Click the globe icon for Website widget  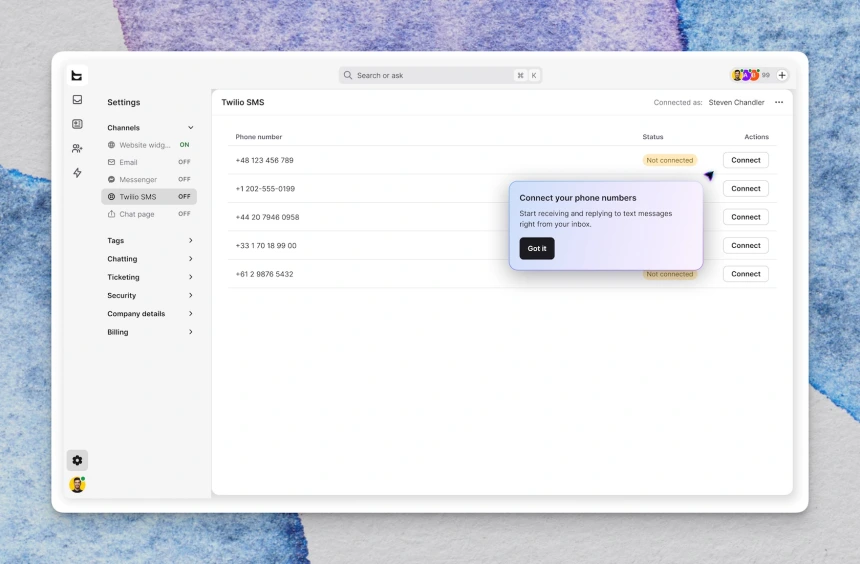point(111,145)
